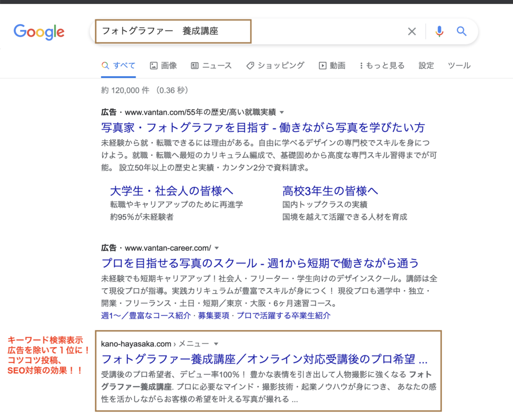
Task: Expand dropdown arrow beside kano-hayasaka.com result
Action: tap(216, 344)
